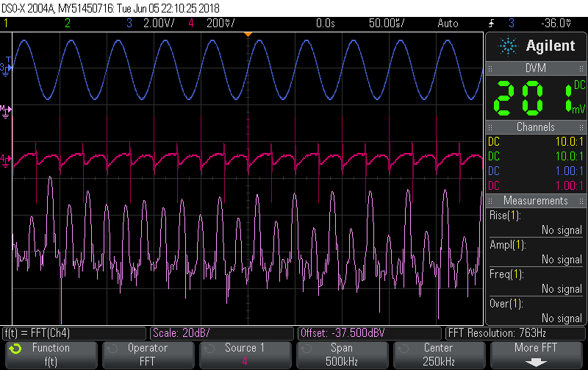This screenshot has height=370, width=588.
Task: Click the rising edge trigger icon
Action: [492, 24]
